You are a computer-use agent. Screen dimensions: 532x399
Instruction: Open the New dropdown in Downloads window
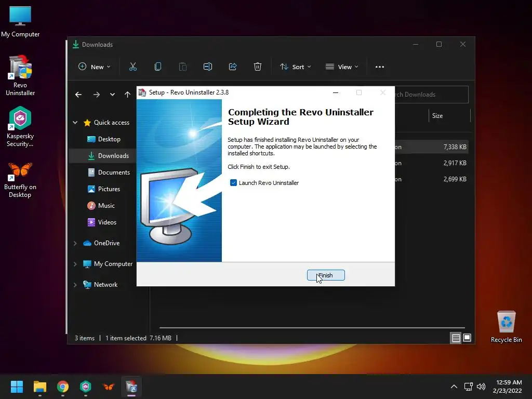[95, 67]
